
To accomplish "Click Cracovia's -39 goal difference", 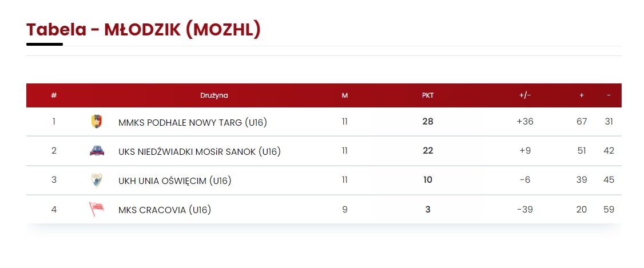I will [525, 209].
